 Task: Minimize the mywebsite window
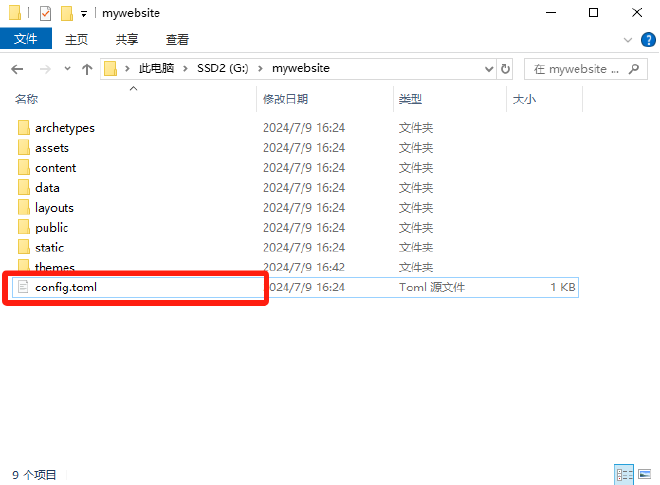(x=551, y=13)
